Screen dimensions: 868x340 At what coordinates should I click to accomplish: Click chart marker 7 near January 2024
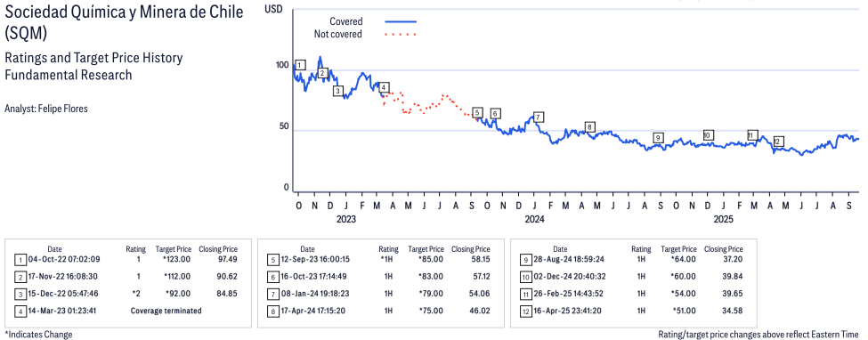tap(538, 117)
